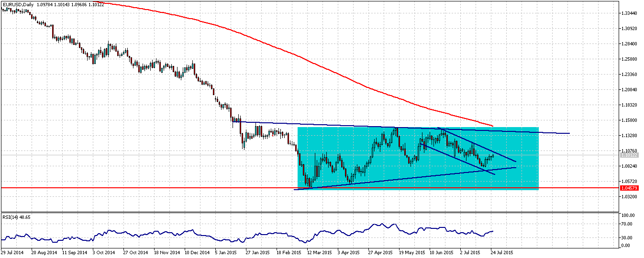644x258 pixels.
Task: Select the 1.03200 price axis label
Action: click(629, 196)
